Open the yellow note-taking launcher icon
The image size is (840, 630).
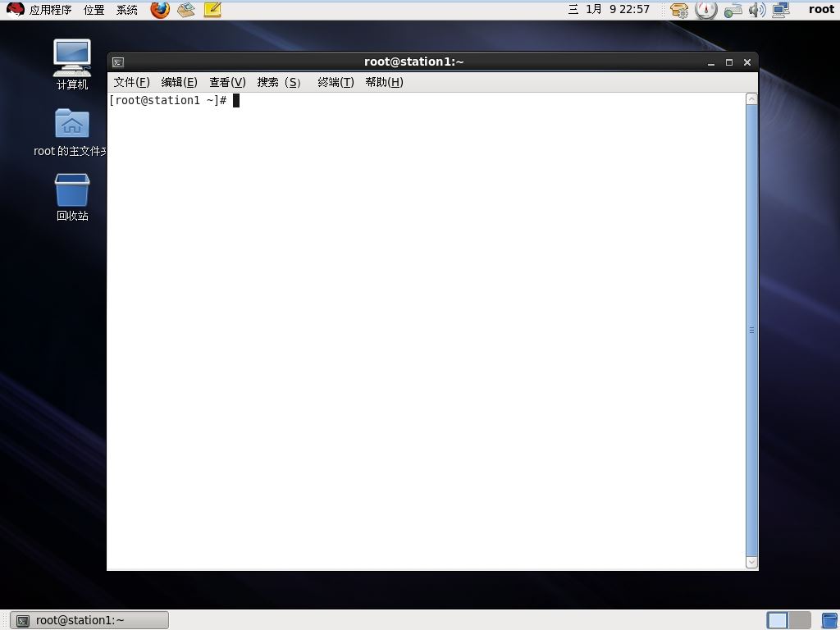[212, 10]
